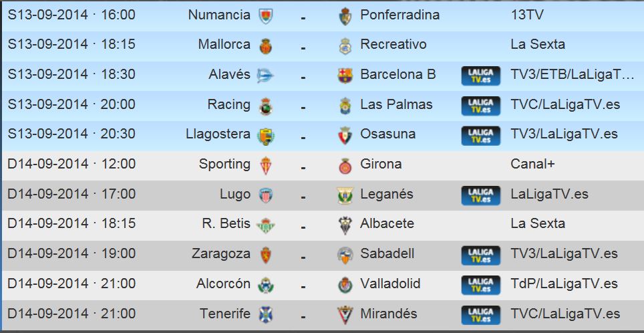The width and height of the screenshot is (644, 333).
Task: Select the Alcorcón team name
Action: (x=223, y=284)
